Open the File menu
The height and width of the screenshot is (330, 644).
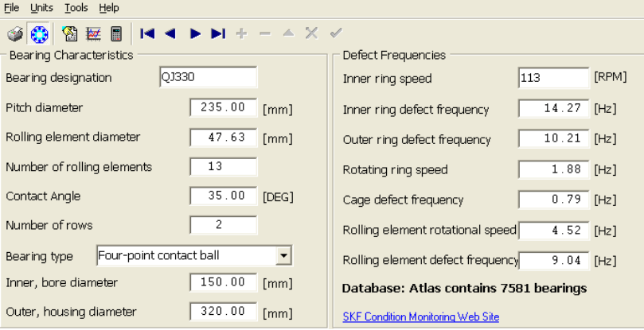click(x=12, y=7)
